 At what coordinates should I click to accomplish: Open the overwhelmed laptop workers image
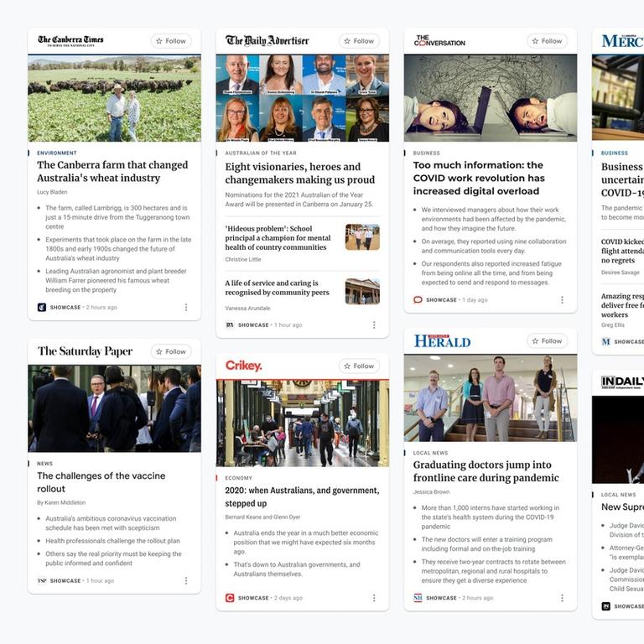pos(491,99)
